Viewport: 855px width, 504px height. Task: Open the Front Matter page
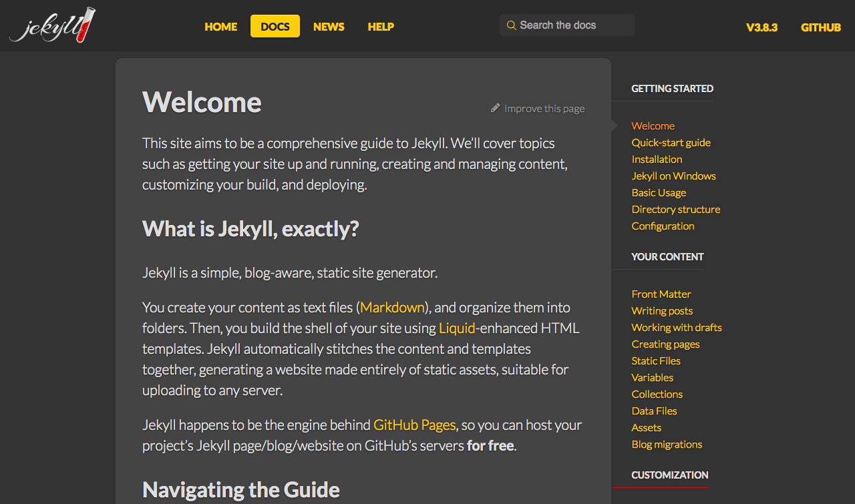661,294
